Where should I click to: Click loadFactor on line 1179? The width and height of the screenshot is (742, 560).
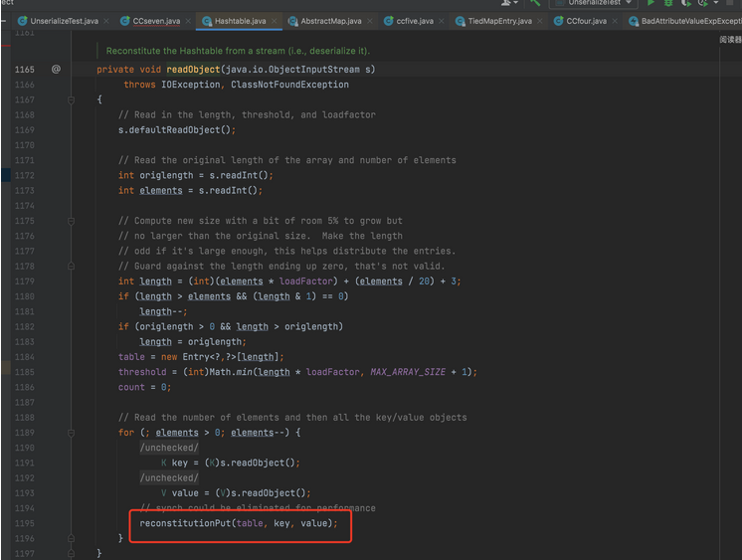(x=305, y=281)
